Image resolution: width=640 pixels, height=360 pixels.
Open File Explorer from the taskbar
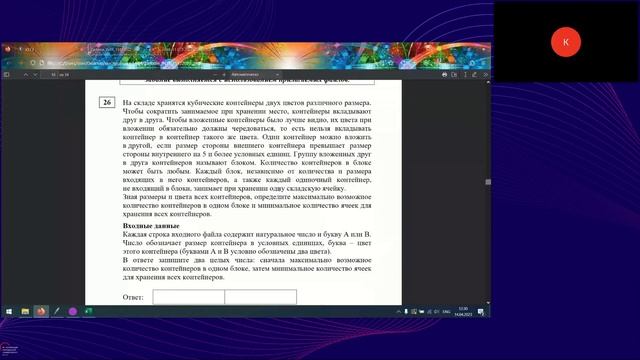[25, 311]
